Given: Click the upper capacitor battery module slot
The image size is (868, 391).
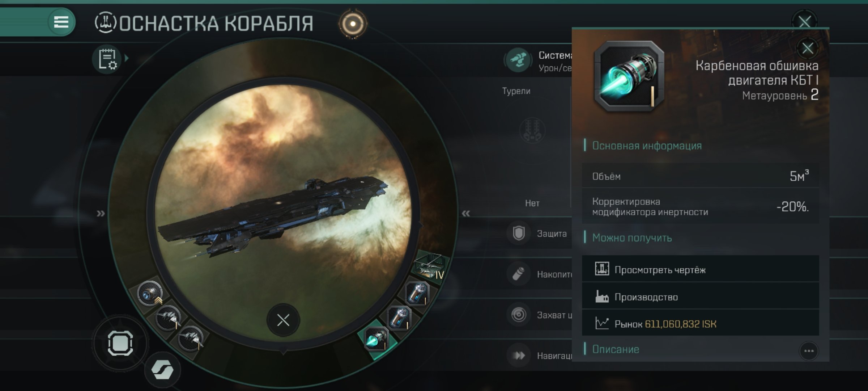Looking at the screenshot, I should 417,293.
